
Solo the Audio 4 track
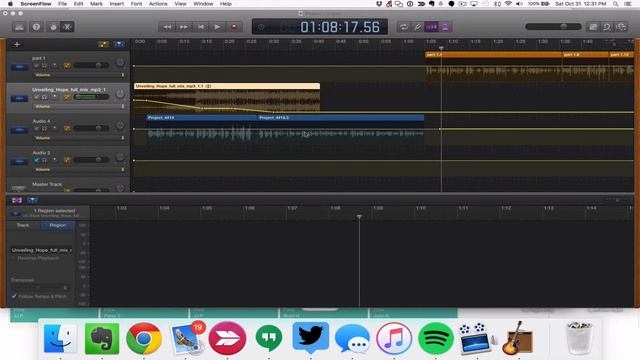(44, 128)
